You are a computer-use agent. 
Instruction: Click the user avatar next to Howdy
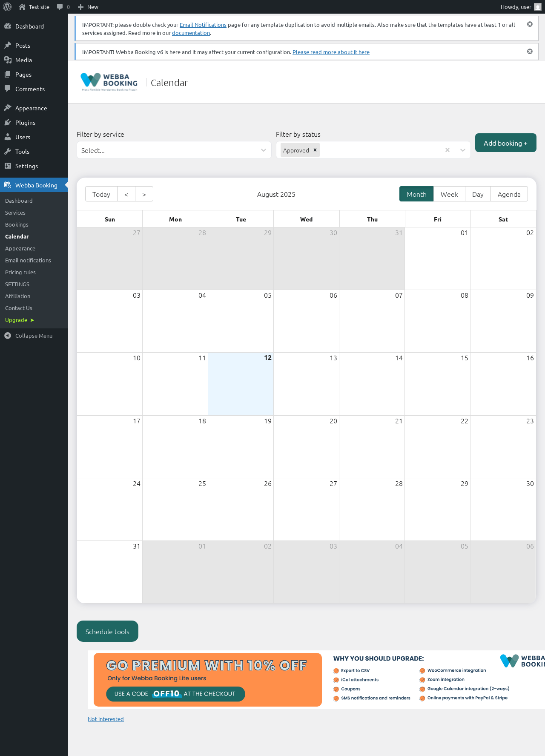pos(538,7)
